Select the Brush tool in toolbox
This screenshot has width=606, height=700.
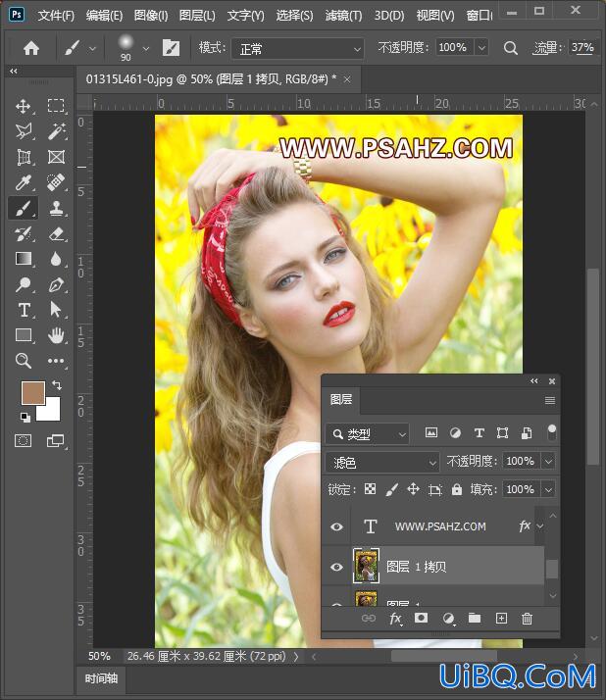click(24, 208)
